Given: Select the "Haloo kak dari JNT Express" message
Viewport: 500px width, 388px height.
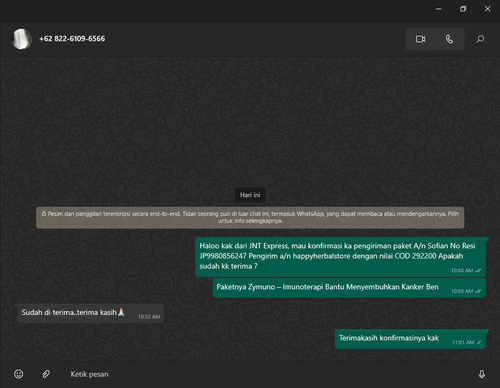Looking at the screenshot, I should click(x=340, y=257).
